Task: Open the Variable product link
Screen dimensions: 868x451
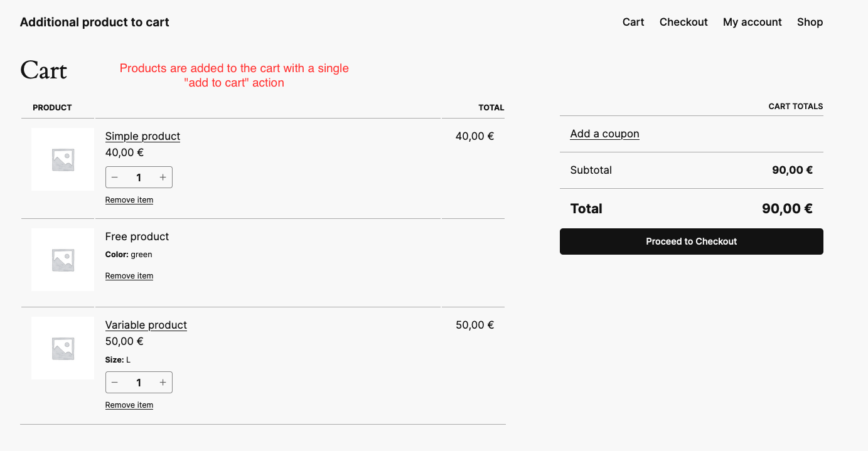Action: [146, 325]
